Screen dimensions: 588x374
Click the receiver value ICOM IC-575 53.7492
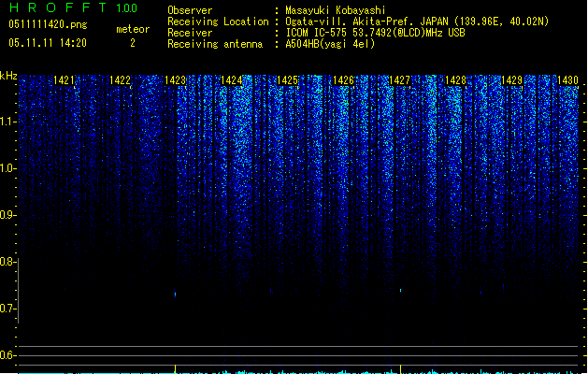(x=375, y=33)
